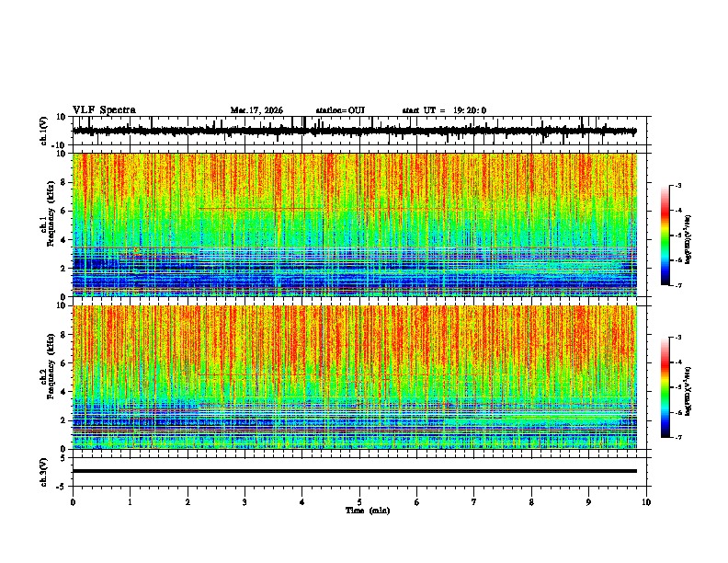Click the flat ch.3 voltage trace line
728x563 pixels.
354,471
